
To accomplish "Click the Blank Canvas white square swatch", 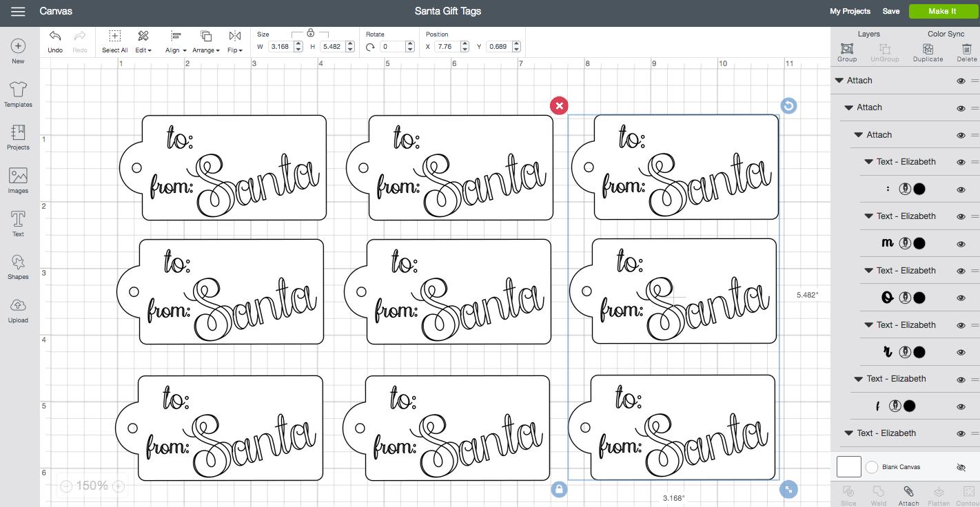I will [848, 466].
